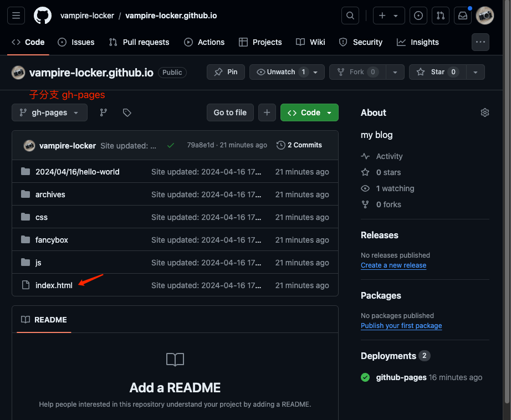Screen dimensions: 511x420
Task: Open the Wiki tab
Action: tap(310, 42)
